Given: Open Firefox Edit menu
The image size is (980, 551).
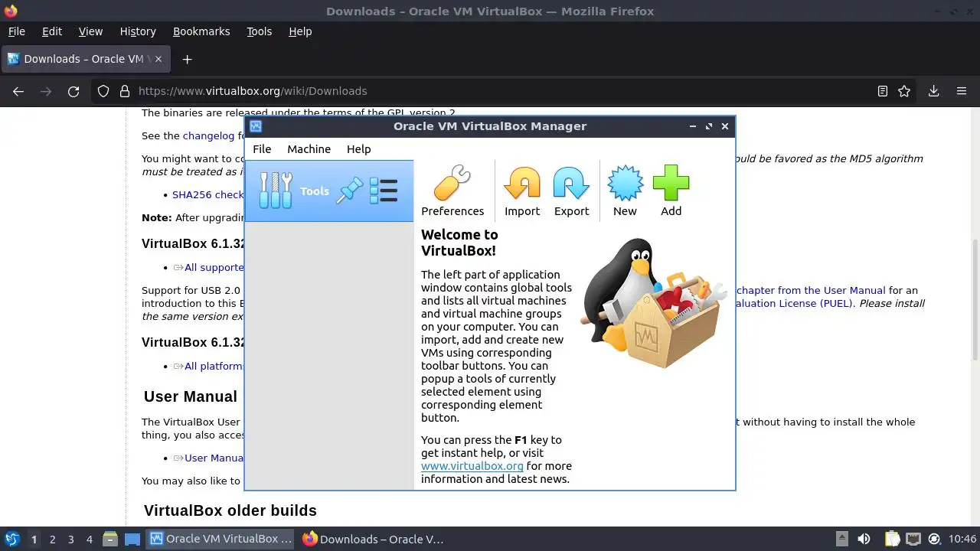Looking at the screenshot, I should pos(52,31).
